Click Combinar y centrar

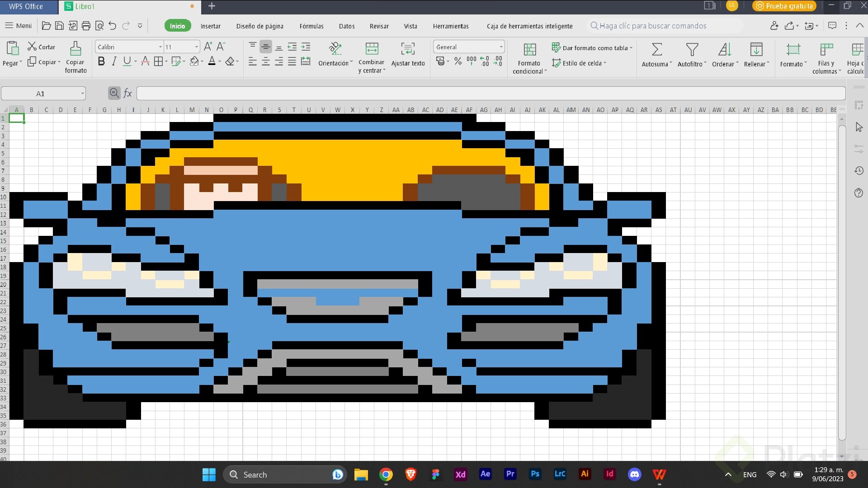tap(372, 57)
